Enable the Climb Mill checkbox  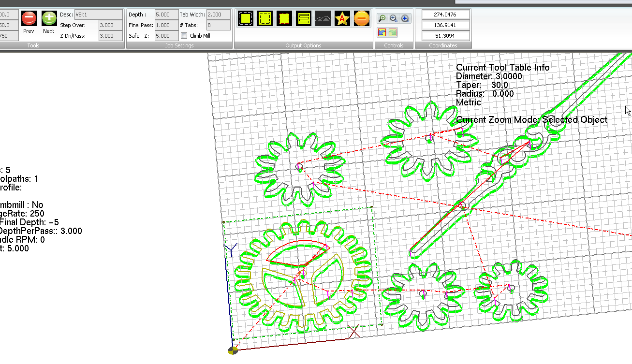184,36
